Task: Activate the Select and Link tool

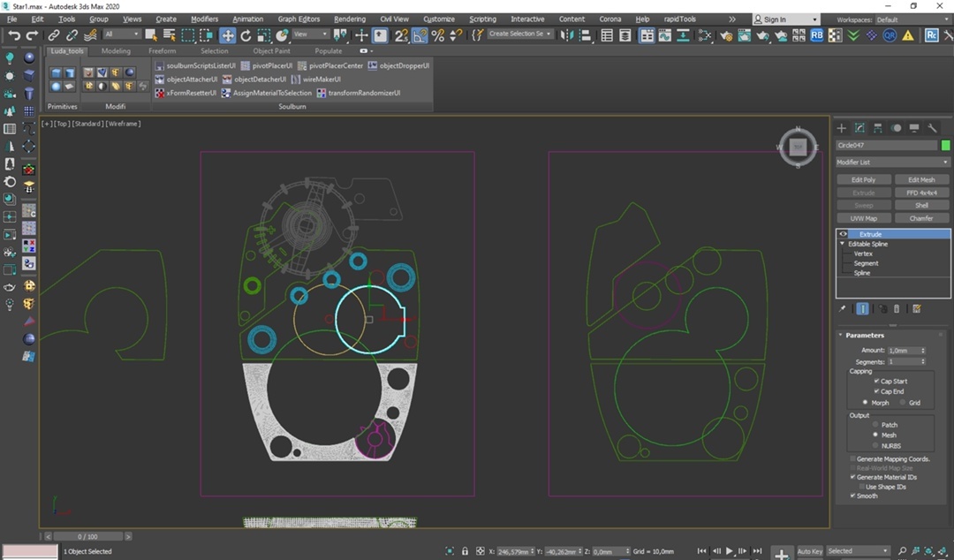Action: point(54,35)
